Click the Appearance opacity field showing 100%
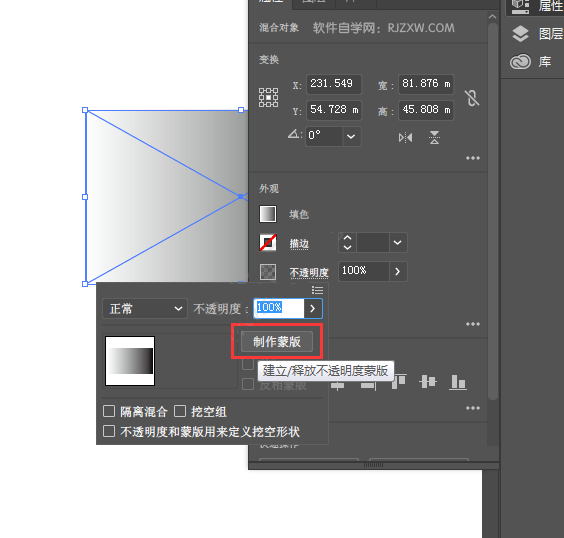Screen dimensions: 564x538 pyautogui.click(x=364, y=271)
